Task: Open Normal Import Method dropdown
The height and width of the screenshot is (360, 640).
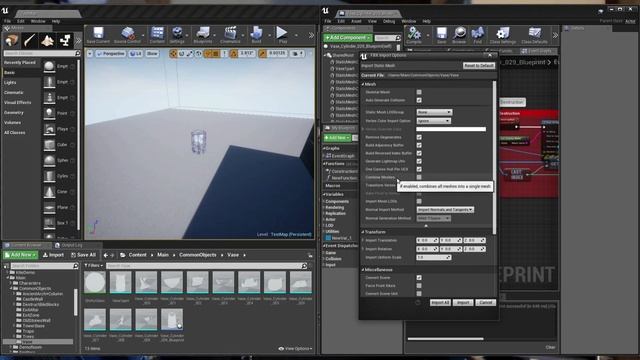Action: [445, 209]
